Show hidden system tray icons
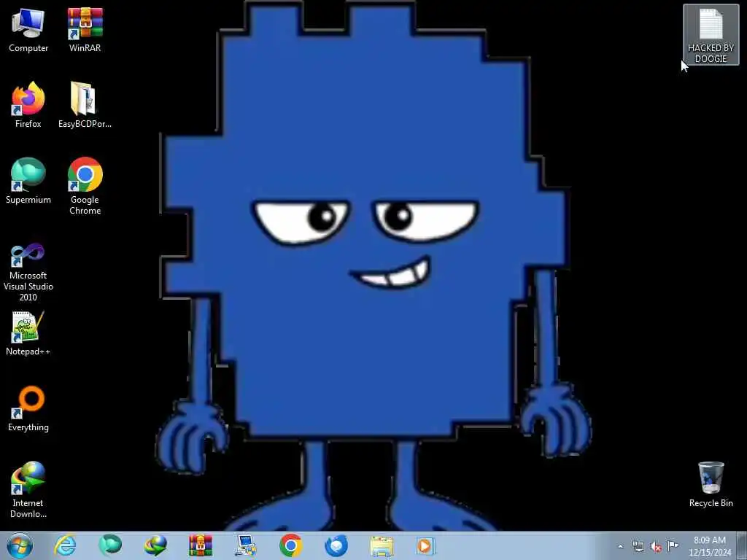747x560 pixels. pos(620,546)
